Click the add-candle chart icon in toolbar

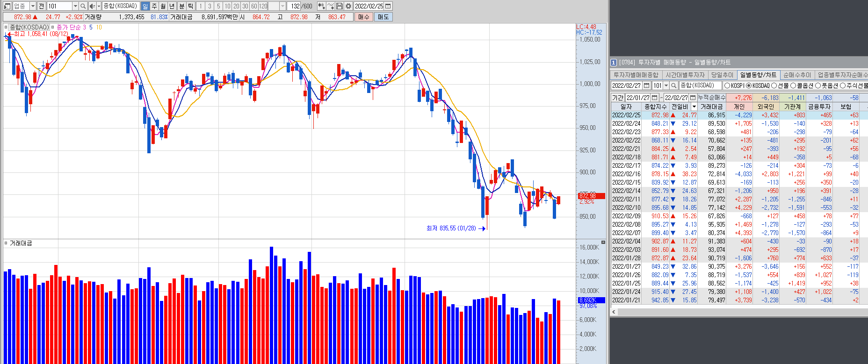coord(321,6)
